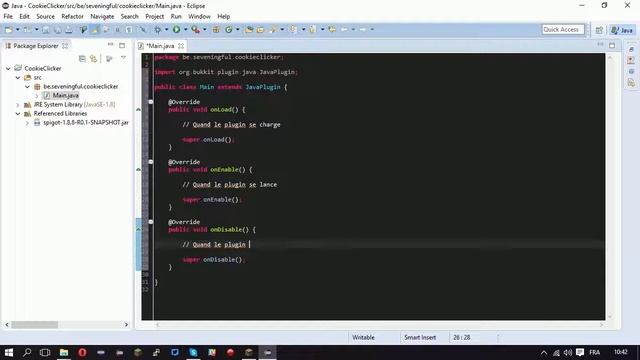Click the New Java Class green icon
This screenshot has height=360, width=640.
[x=229, y=29]
